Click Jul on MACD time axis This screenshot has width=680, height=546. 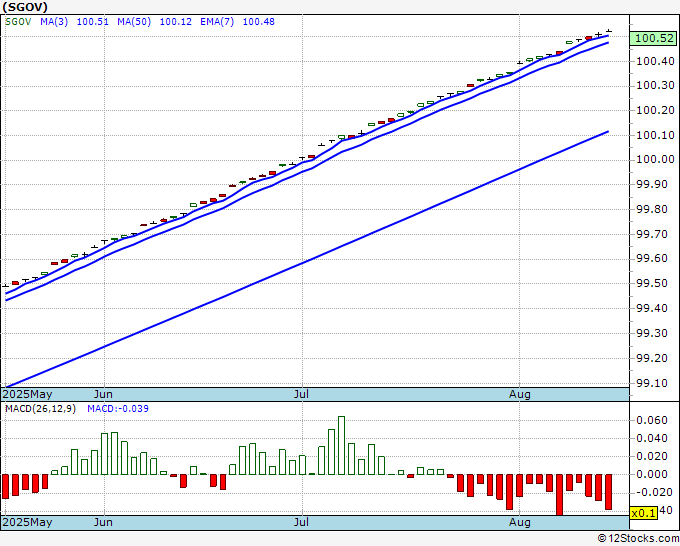(x=301, y=522)
